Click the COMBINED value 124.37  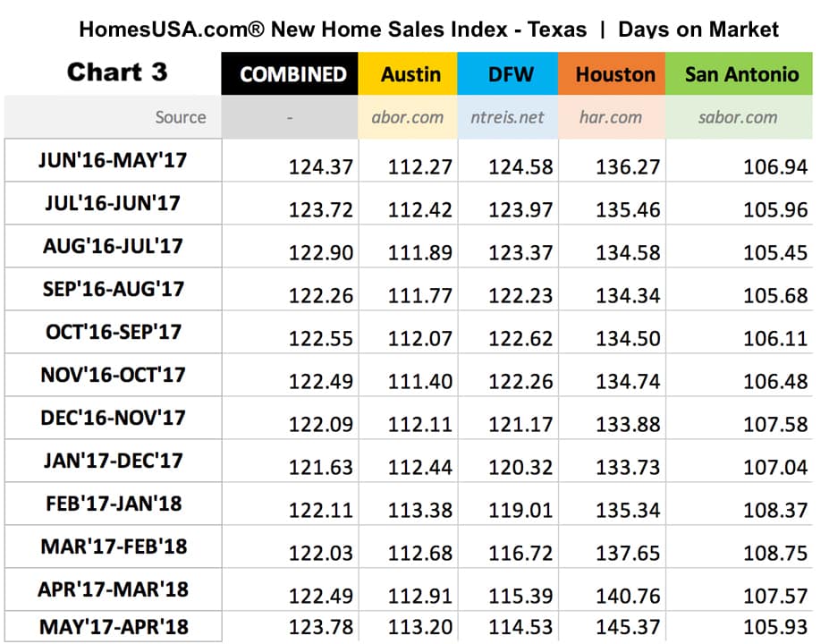click(320, 167)
